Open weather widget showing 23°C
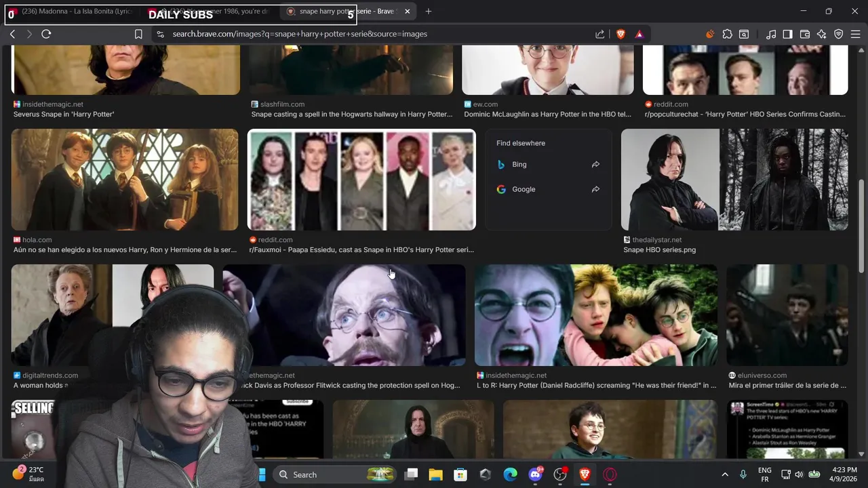Screen dimensions: 868x488 [x=28, y=474]
